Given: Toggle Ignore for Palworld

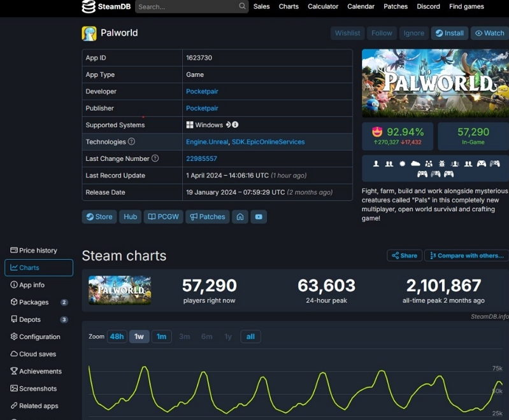Looking at the screenshot, I should click(x=413, y=33).
